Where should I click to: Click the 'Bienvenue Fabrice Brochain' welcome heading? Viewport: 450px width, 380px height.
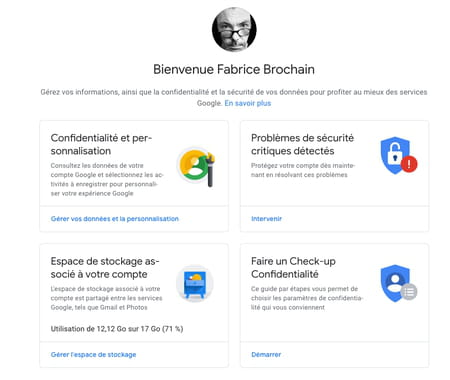(234, 69)
